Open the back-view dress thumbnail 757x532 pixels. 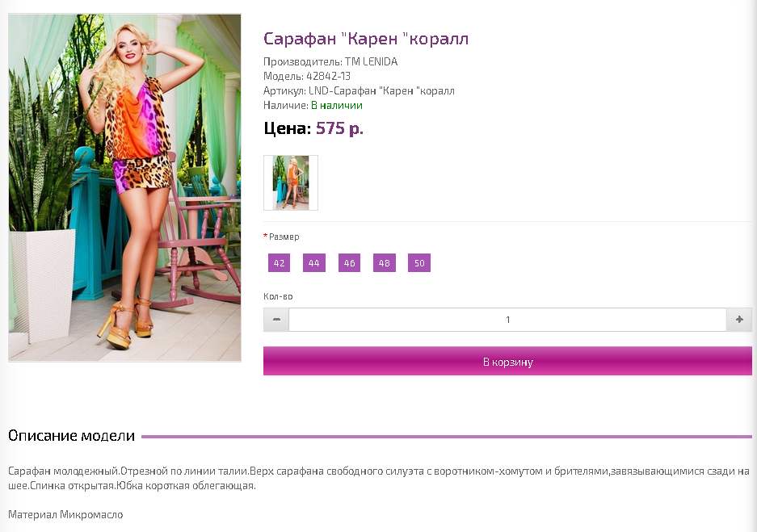pos(291,182)
